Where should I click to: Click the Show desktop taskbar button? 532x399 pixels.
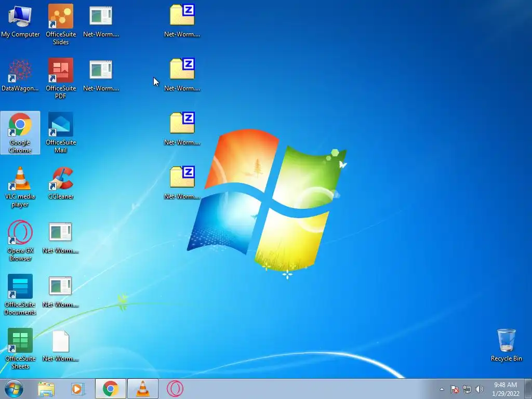point(528,389)
